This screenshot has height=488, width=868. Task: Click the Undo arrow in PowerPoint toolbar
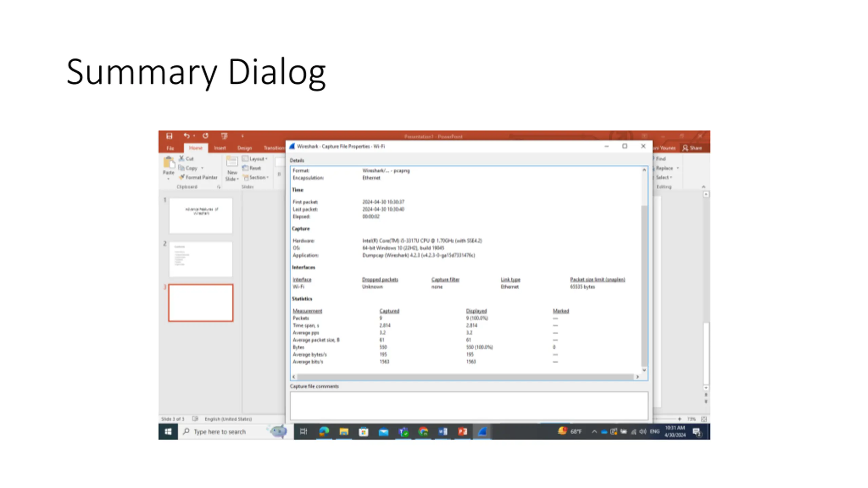(x=186, y=136)
